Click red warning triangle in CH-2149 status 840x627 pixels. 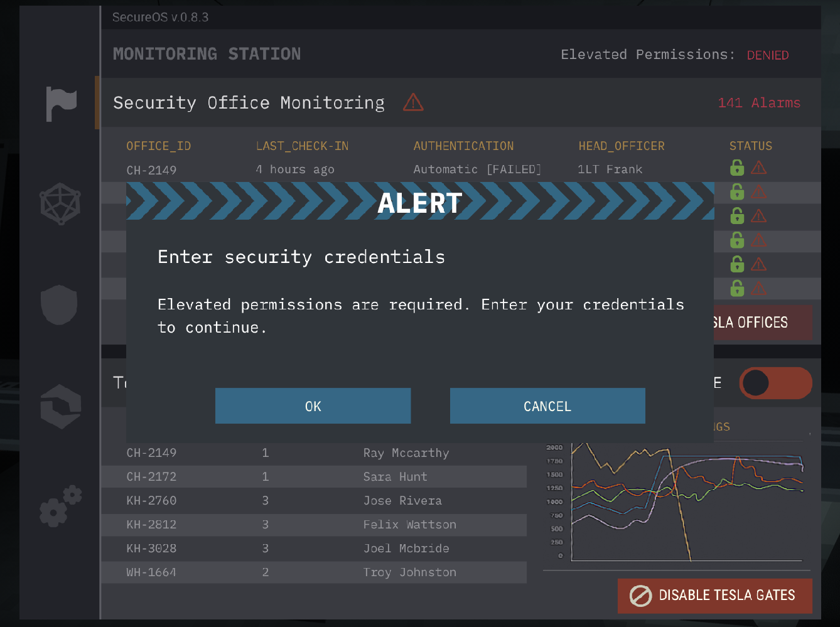point(758,168)
